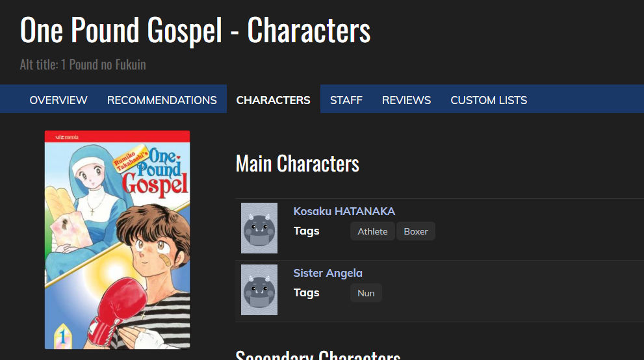Viewport: 644px width, 360px height.
Task: Open Kosaku HATANAKA character link
Action: coord(344,211)
